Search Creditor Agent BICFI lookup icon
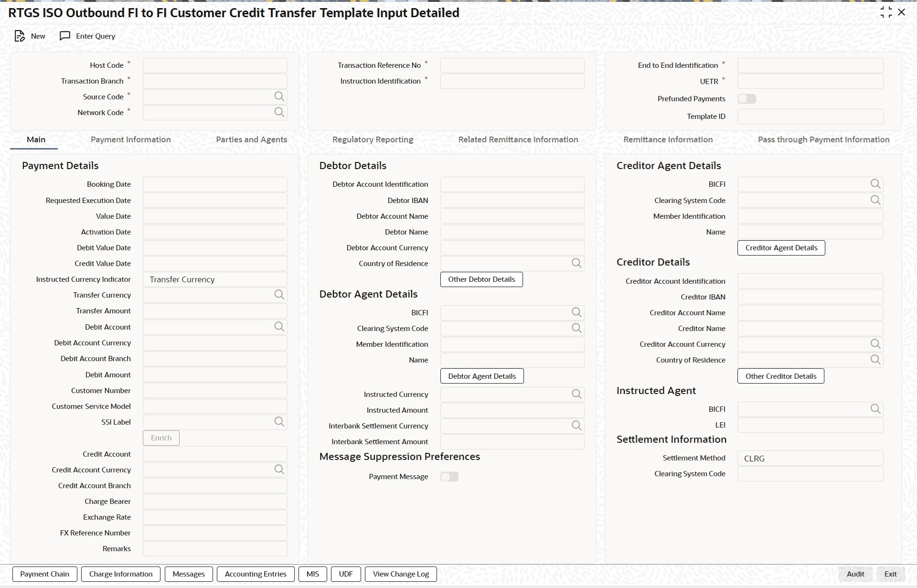The width and height of the screenshot is (917, 588). pos(875,184)
